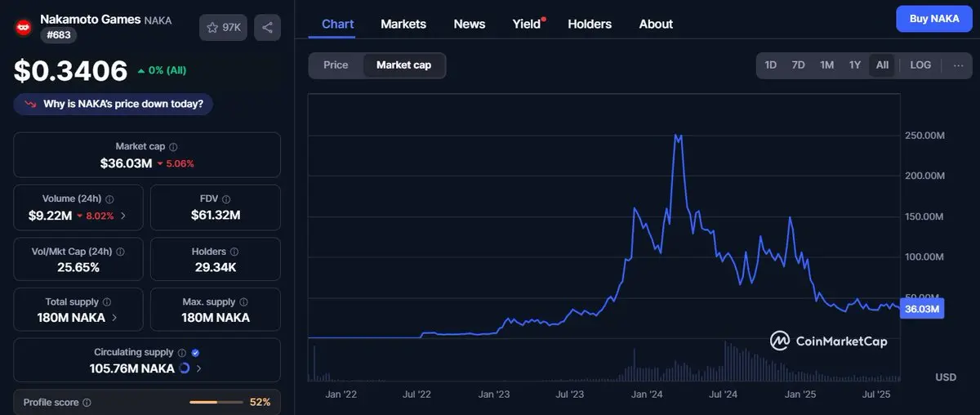Click the profile score progress bar
The width and height of the screenshot is (980, 415).
(216, 403)
